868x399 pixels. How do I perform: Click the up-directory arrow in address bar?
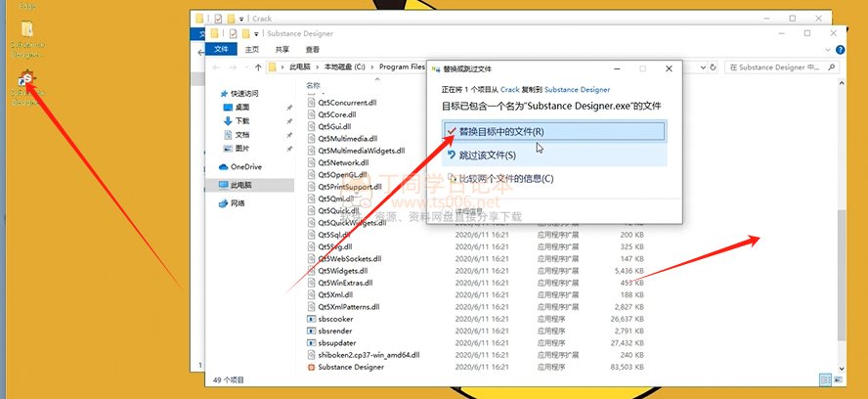[x=256, y=67]
